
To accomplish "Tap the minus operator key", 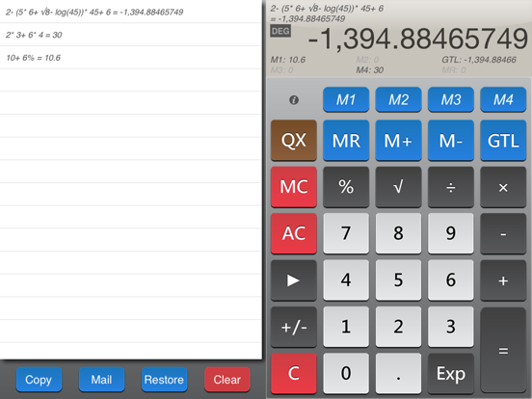I will [503, 233].
